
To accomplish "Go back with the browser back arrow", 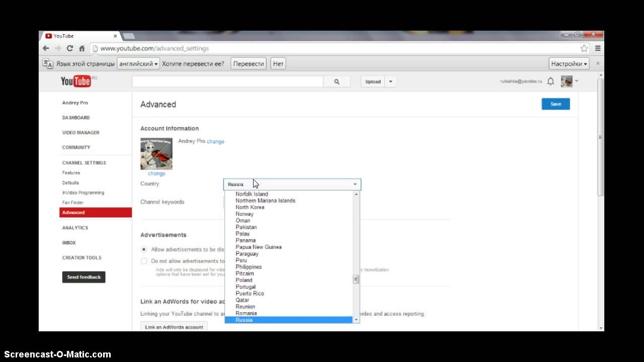I will (x=46, y=48).
